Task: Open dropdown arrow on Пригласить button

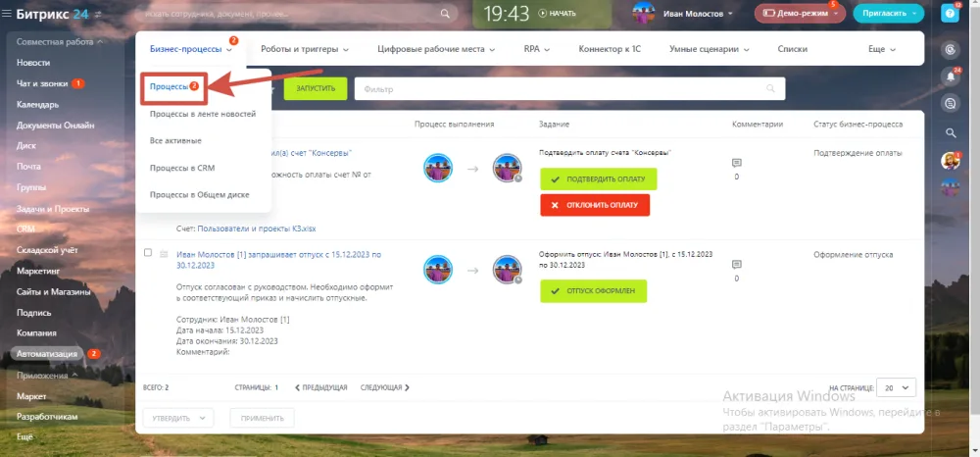Action: [x=914, y=13]
